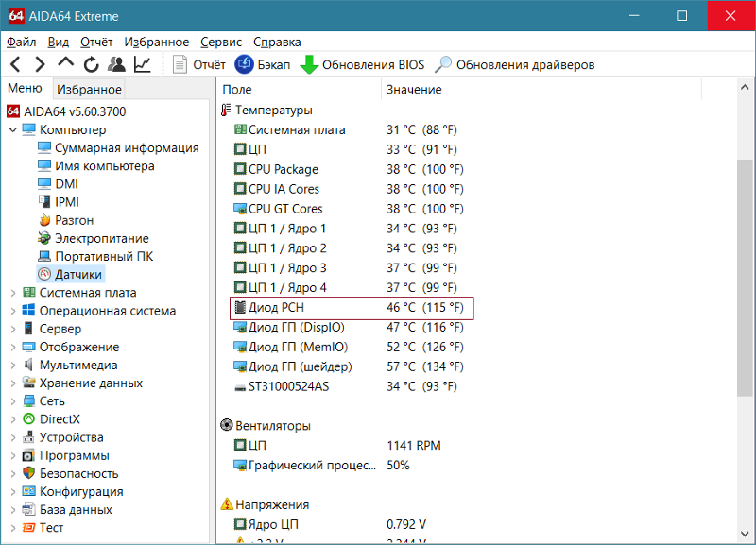The image size is (756, 545).
Task: Click the Устройства tree icon
Action: click(29, 437)
